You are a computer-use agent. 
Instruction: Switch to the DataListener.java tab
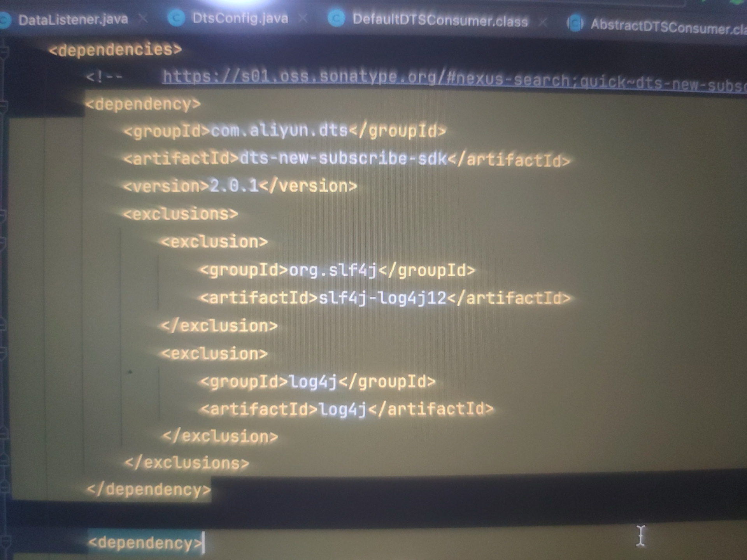[73, 19]
